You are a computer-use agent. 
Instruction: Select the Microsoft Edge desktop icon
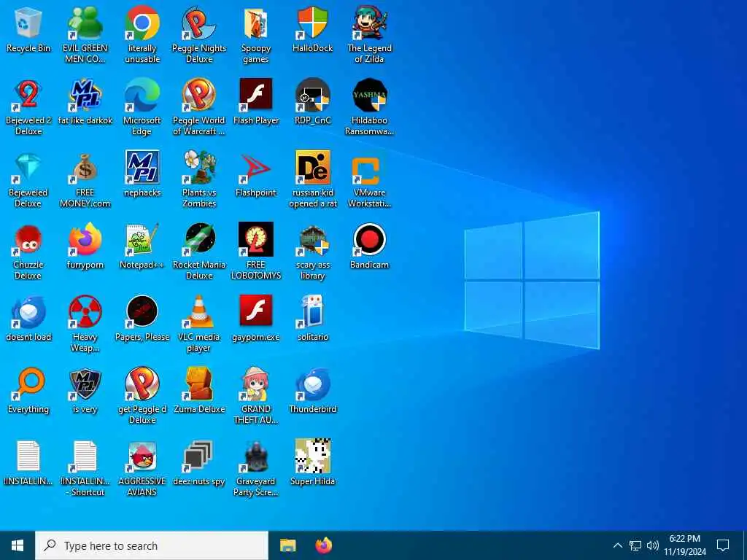tap(142, 96)
